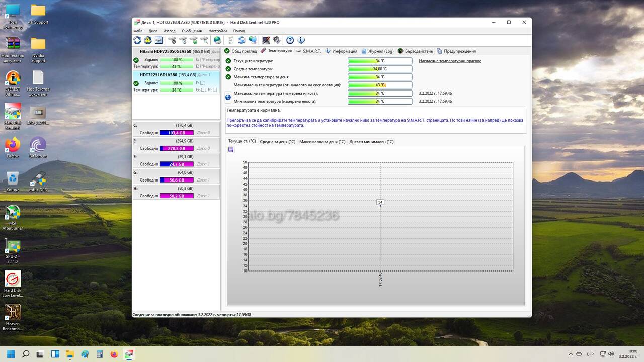The height and width of the screenshot is (362, 644).
Task: Click the 34,00 °C average temperature bar
Action: coord(380,69)
